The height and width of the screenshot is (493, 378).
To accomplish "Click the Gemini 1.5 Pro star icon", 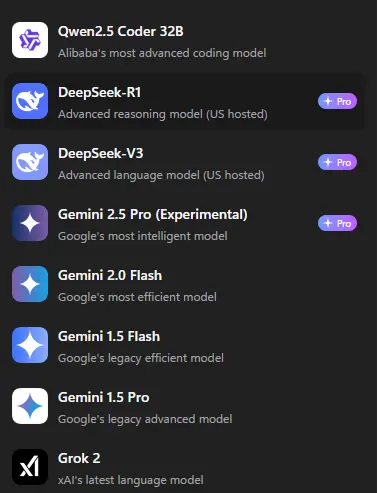I will [x=30, y=406].
